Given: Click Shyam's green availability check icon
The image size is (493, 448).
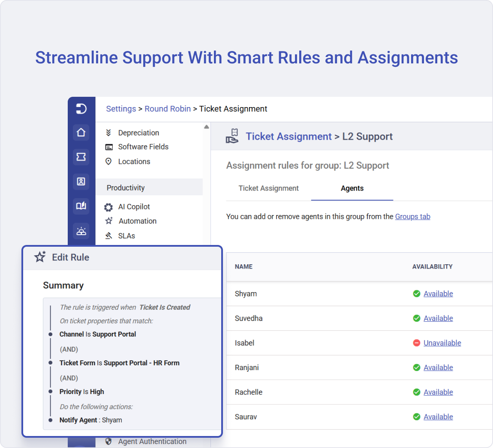Looking at the screenshot, I should click(x=417, y=294).
